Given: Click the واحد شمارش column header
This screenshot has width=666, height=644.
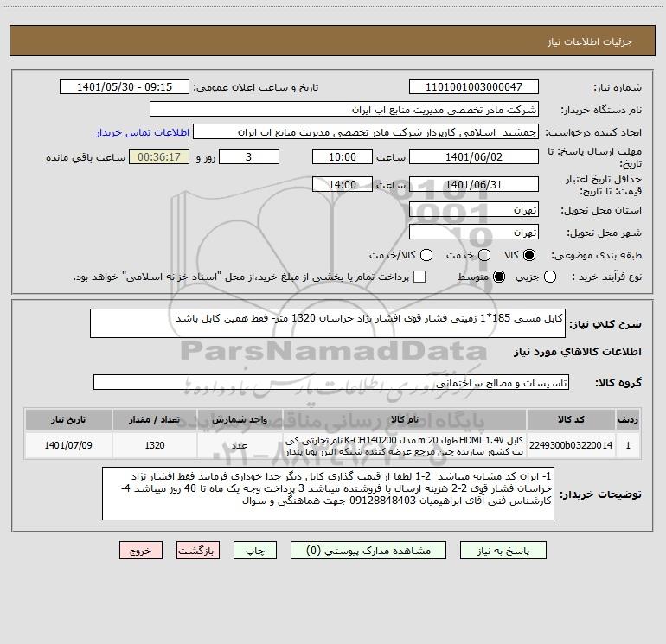Looking at the screenshot, I should (x=240, y=419).
